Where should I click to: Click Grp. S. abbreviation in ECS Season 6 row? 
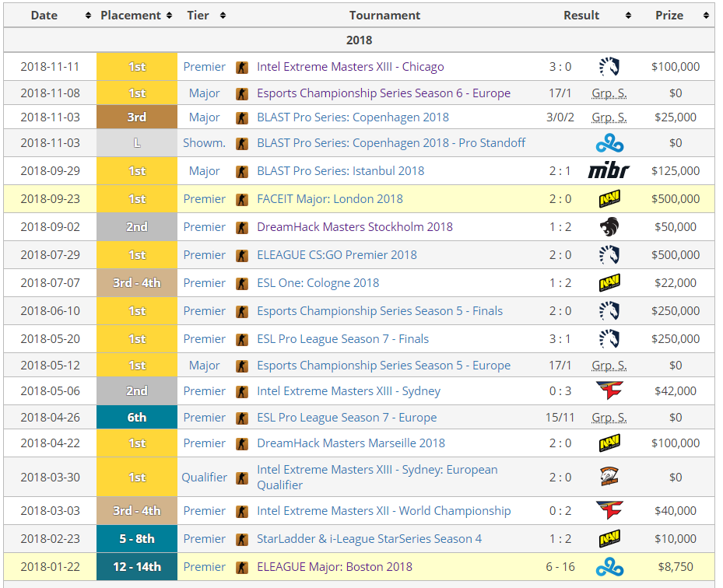[609, 93]
